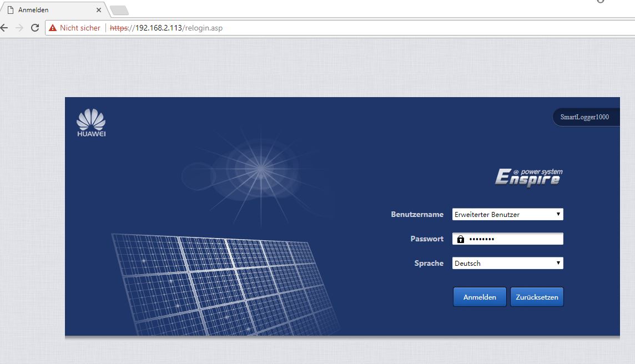Click the browser back arrow
The width and height of the screenshot is (635, 364).
point(4,28)
